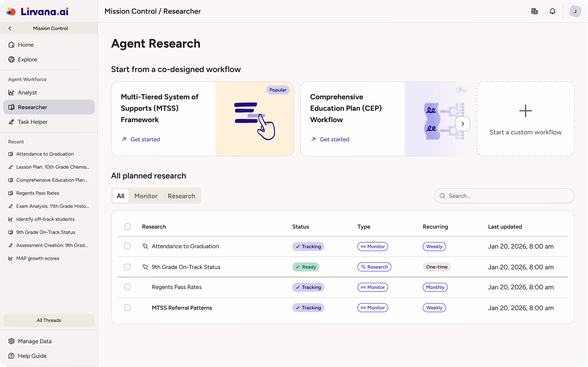Open the Analyst agent

coord(49,92)
